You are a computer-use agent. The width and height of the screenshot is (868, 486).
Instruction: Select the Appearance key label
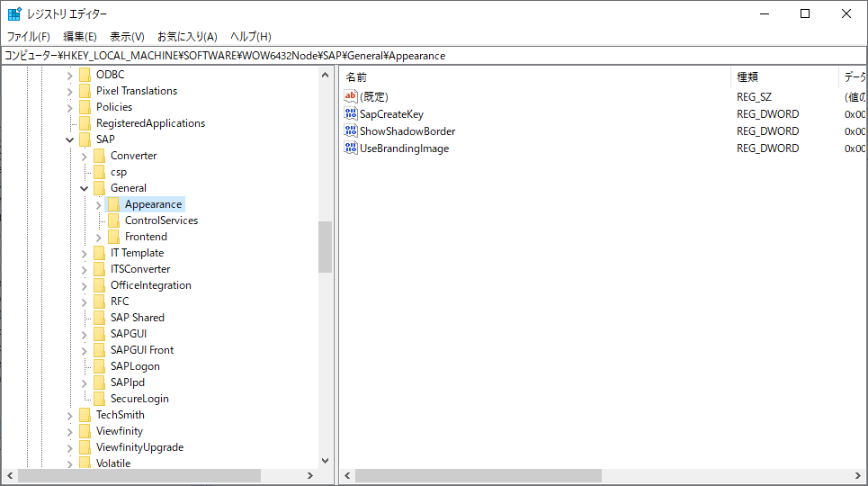[x=153, y=204]
